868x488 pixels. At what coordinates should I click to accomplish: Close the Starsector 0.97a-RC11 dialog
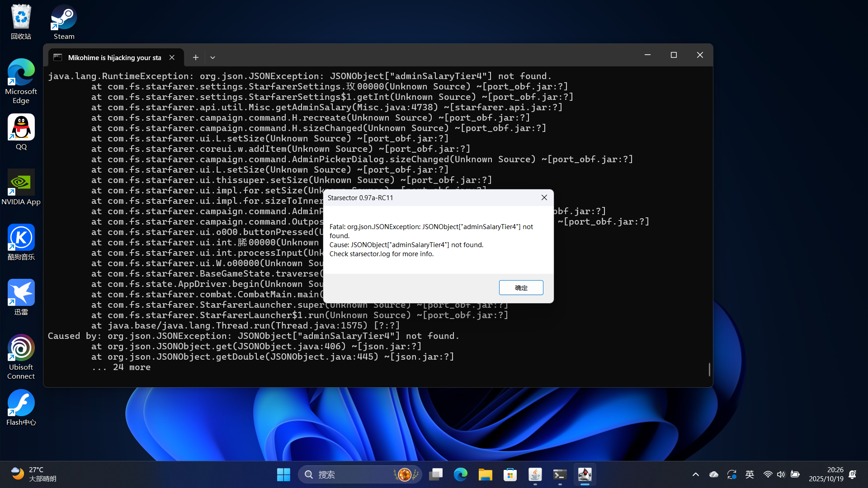tap(544, 197)
